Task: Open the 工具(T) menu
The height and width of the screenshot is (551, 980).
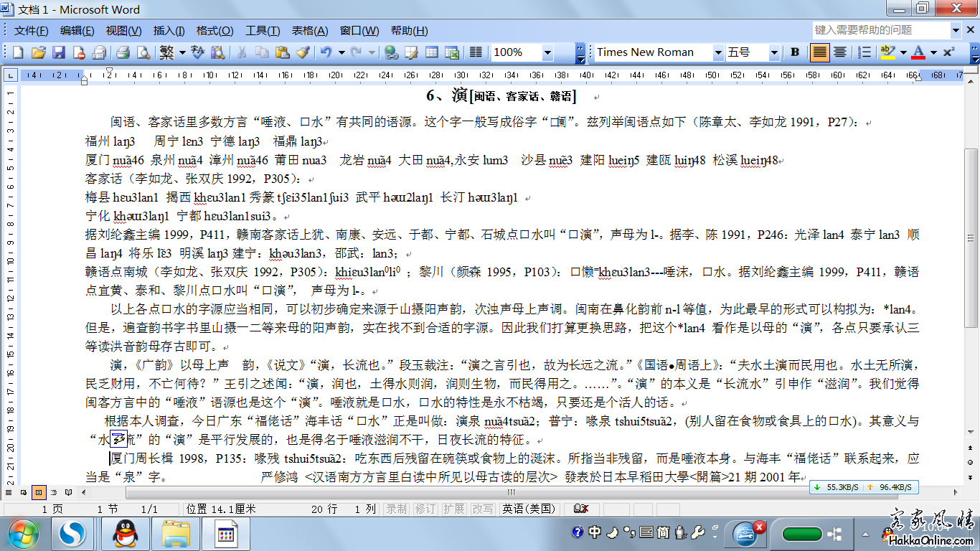Action: click(x=263, y=31)
